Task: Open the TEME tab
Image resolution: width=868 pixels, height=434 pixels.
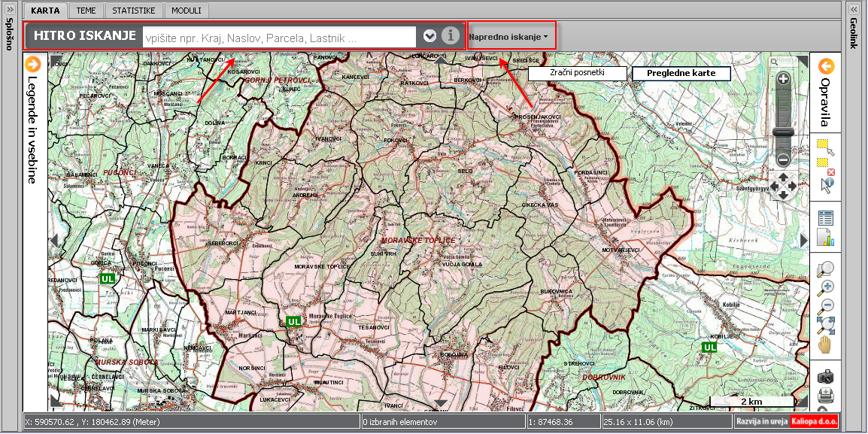Action: pyautogui.click(x=86, y=11)
